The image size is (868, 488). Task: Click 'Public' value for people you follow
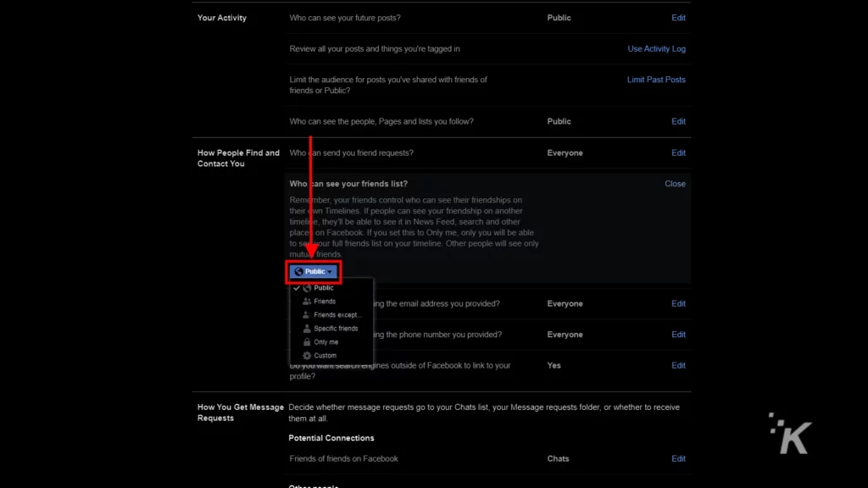coord(559,121)
